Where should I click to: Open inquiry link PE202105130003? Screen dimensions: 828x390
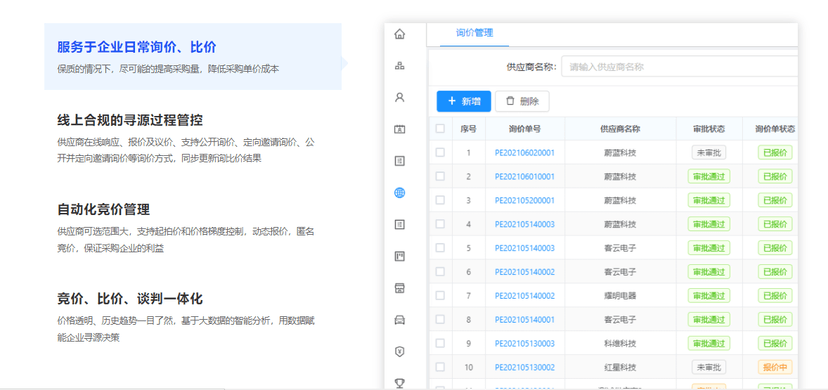coord(525,344)
